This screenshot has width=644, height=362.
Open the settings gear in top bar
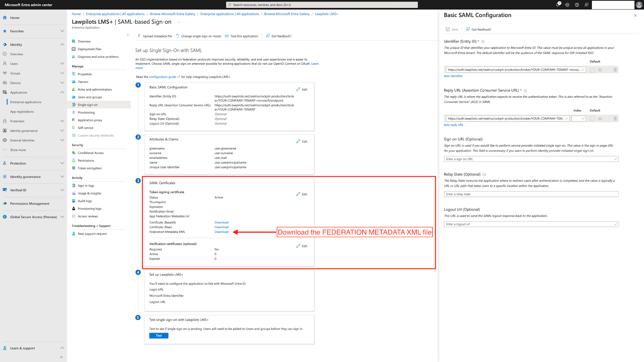point(567,5)
